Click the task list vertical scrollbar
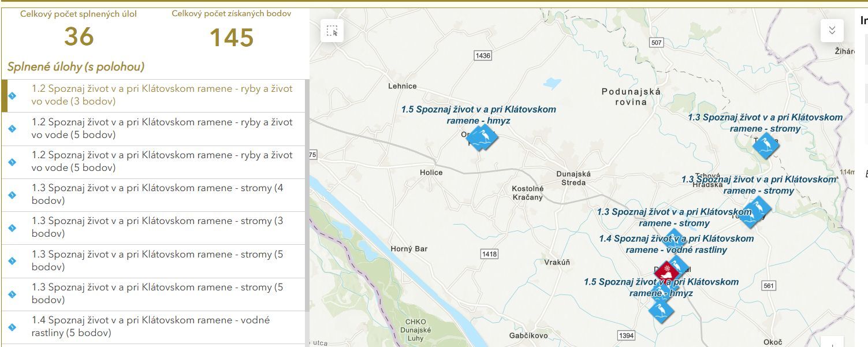 307,196
